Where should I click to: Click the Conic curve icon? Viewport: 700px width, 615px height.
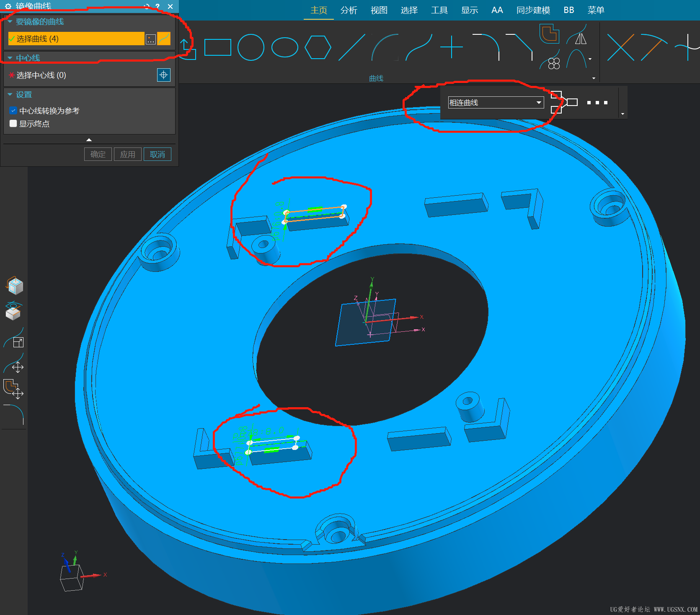[x=576, y=59]
